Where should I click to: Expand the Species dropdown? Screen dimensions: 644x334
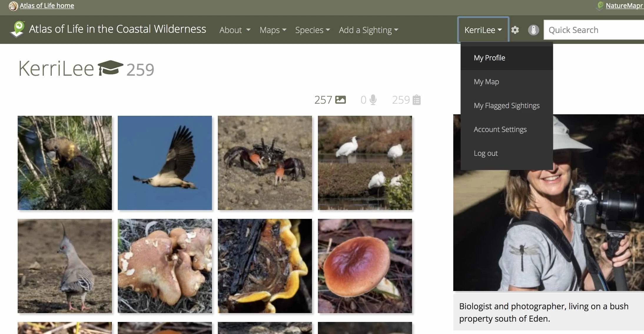(313, 30)
